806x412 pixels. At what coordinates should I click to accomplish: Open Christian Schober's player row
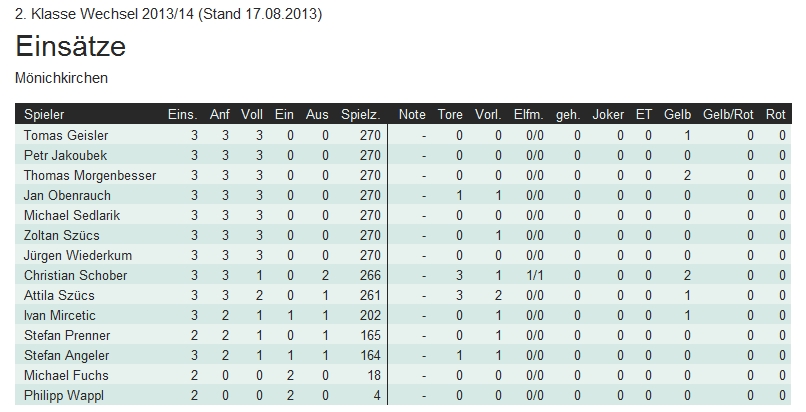73,275
